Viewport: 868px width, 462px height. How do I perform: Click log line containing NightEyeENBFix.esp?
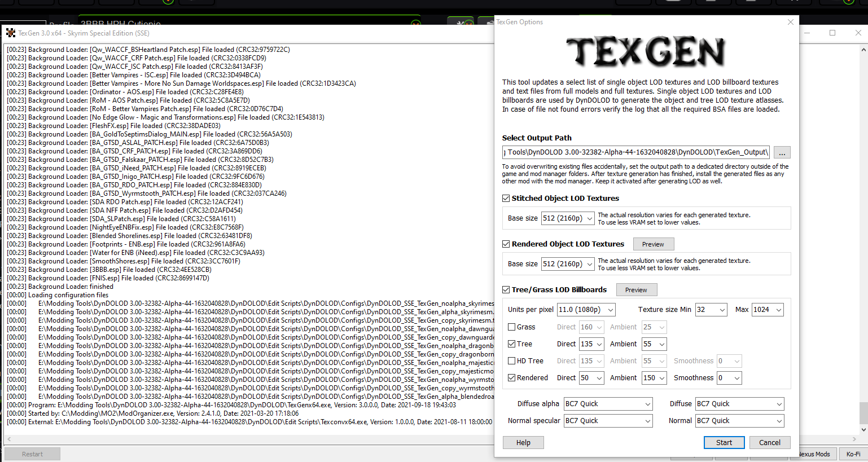pyautogui.click(x=125, y=227)
